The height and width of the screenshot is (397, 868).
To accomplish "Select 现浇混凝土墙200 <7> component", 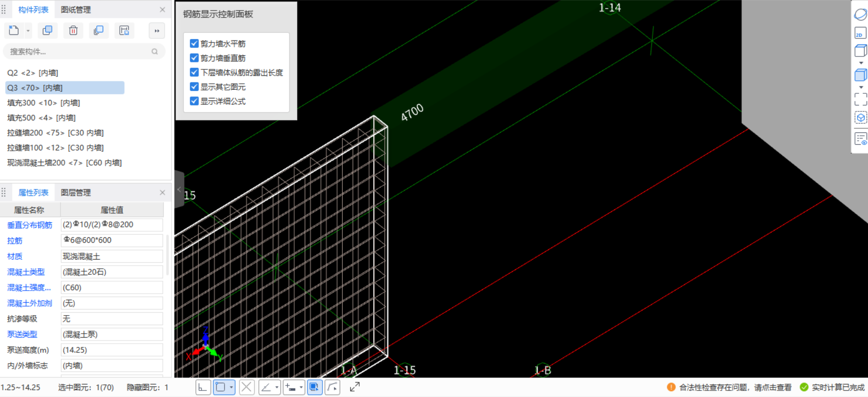I will pos(64,163).
